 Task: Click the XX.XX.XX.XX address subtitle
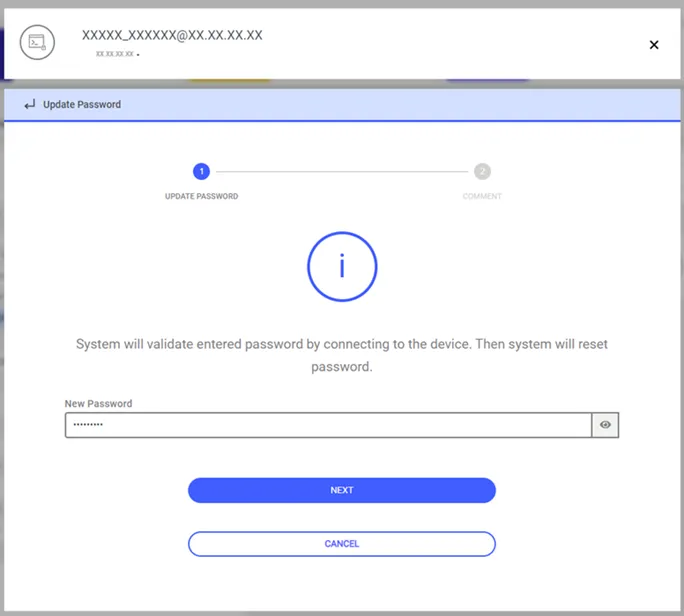coord(115,54)
